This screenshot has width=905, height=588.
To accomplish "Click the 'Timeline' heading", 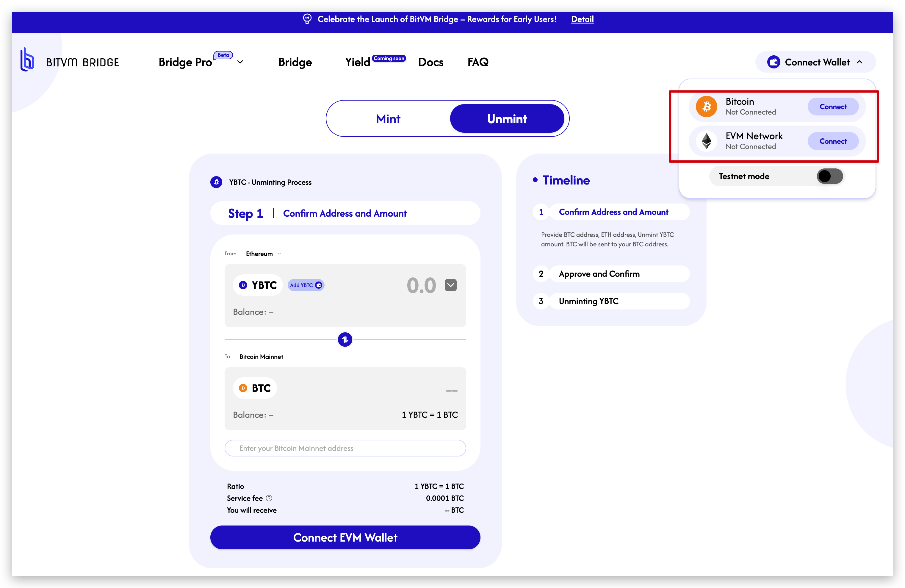I will click(x=566, y=180).
